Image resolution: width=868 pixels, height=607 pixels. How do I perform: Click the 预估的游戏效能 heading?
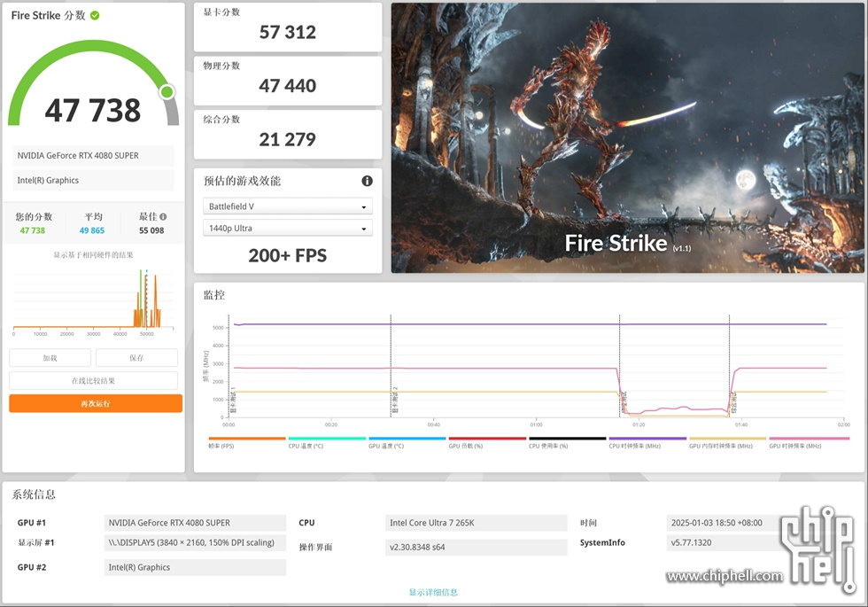pyautogui.click(x=242, y=181)
